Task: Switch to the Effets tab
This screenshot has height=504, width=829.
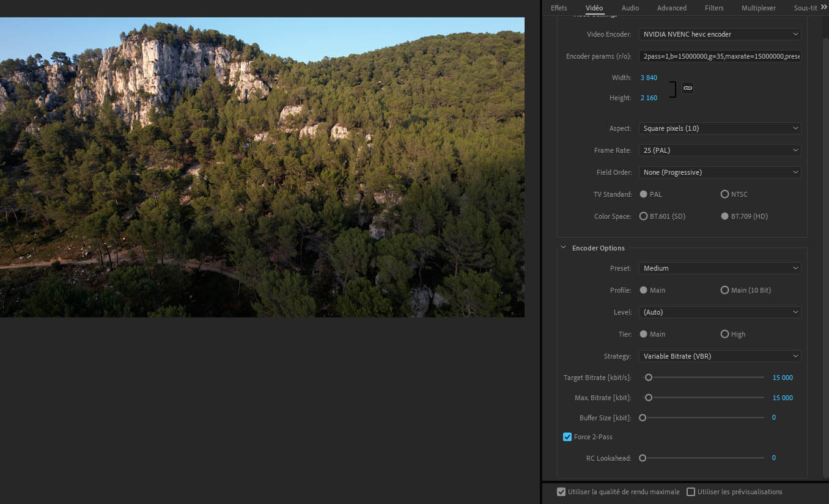Action: tap(559, 8)
